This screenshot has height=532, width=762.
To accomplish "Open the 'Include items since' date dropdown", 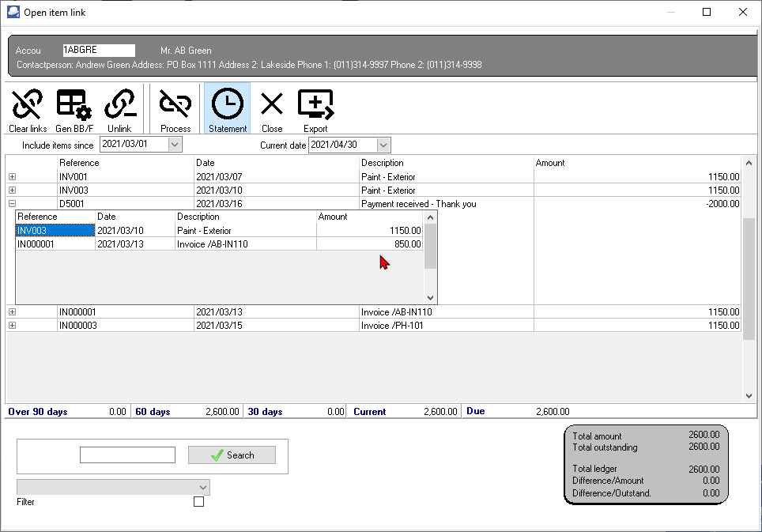I will pyautogui.click(x=175, y=145).
